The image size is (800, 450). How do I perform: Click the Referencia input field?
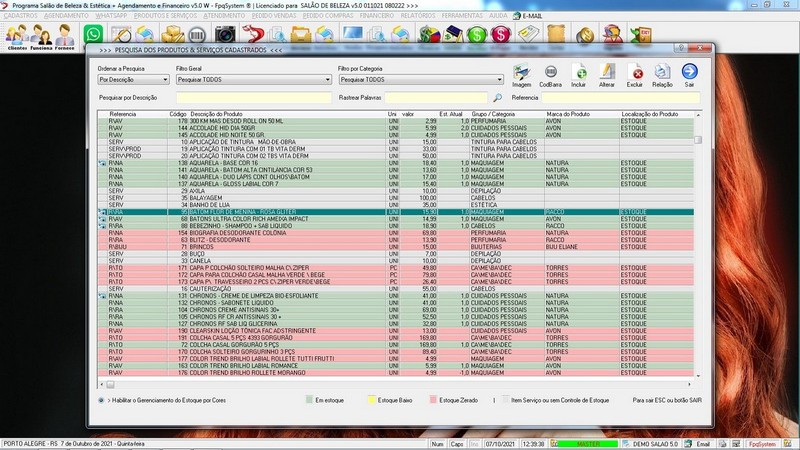[620, 97]
